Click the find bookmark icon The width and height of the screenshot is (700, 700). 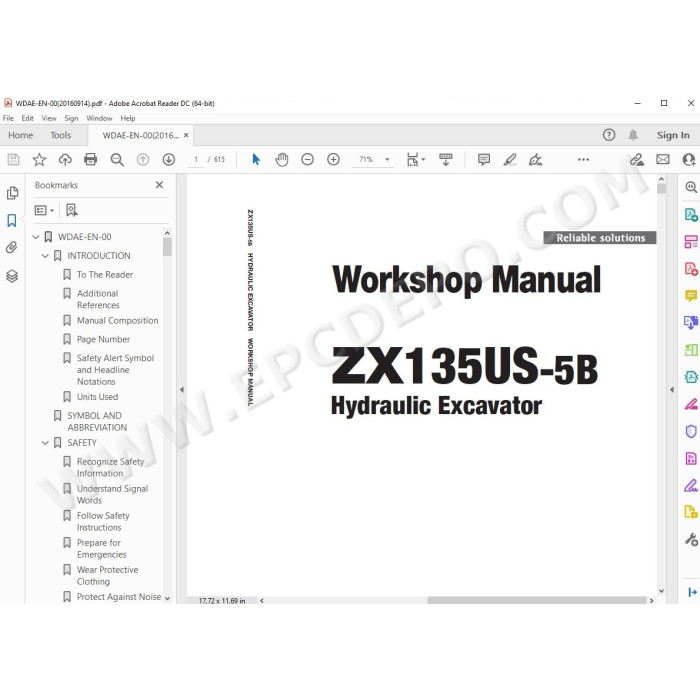(71, 210)
